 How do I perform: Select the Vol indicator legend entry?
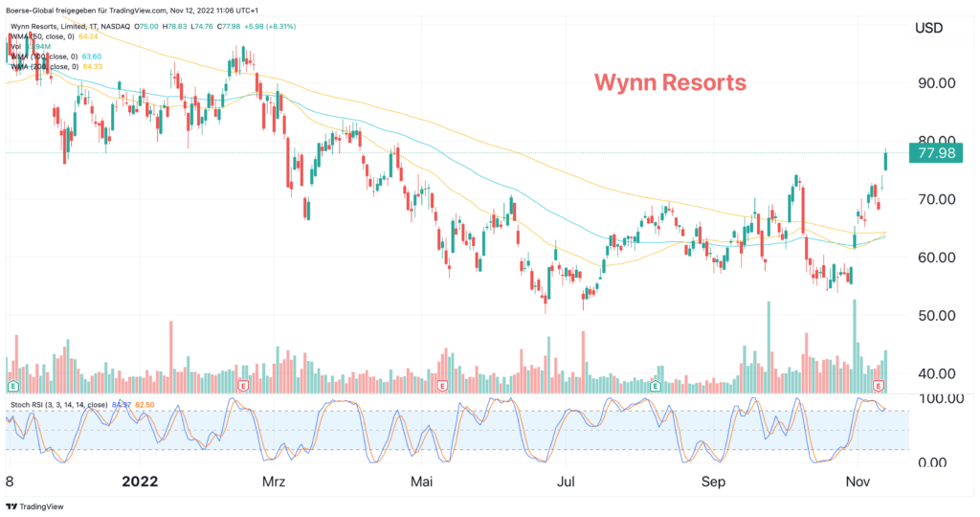click(x=15, y=46)
